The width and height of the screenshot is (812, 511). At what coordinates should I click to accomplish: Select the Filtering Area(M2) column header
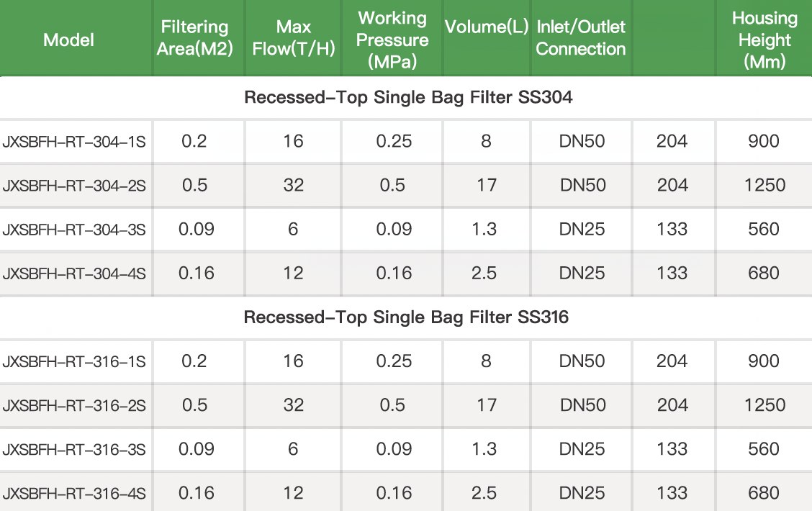[x=194, y=38]
